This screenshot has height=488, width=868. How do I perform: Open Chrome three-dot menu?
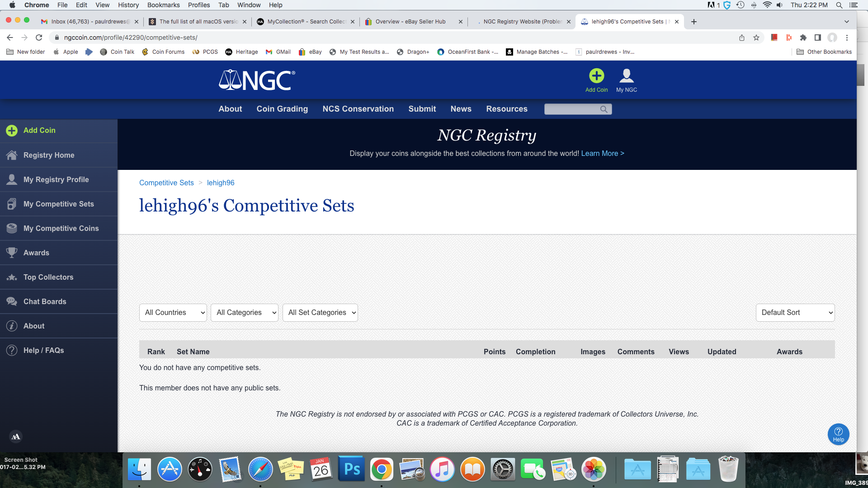point(847,38)
